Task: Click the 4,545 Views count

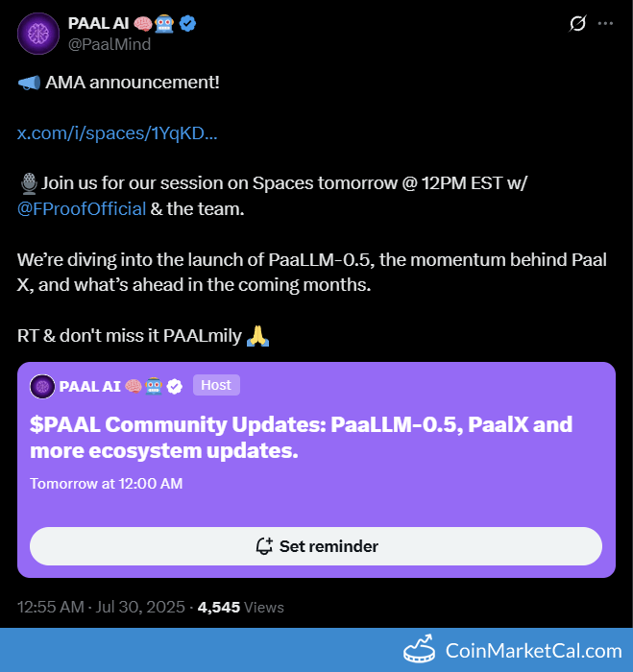Action: 240,607
